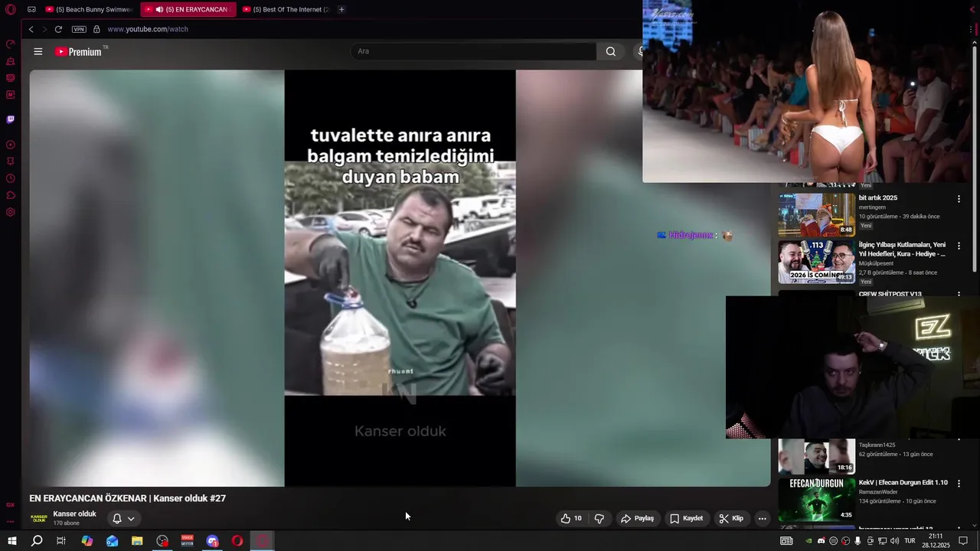Open the sidebar Player icon
Screen dimensions: 980x551
pos(11,145)
